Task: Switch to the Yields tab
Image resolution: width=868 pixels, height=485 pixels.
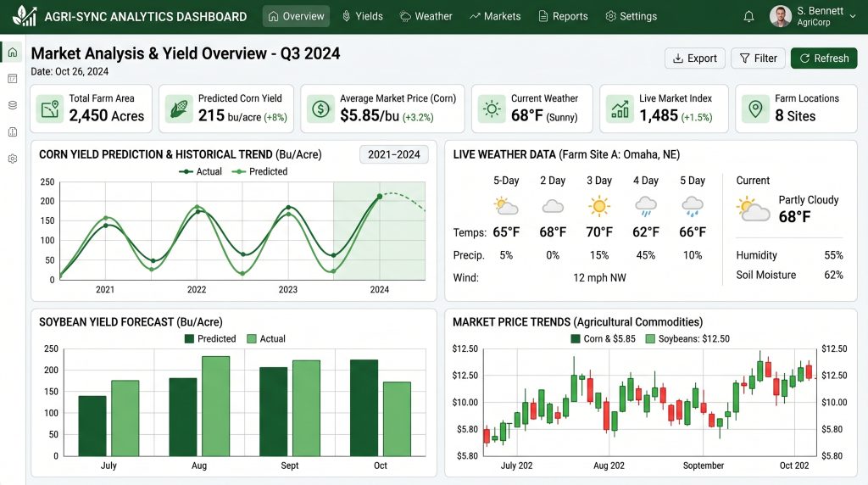Action: tap(363, 16)
